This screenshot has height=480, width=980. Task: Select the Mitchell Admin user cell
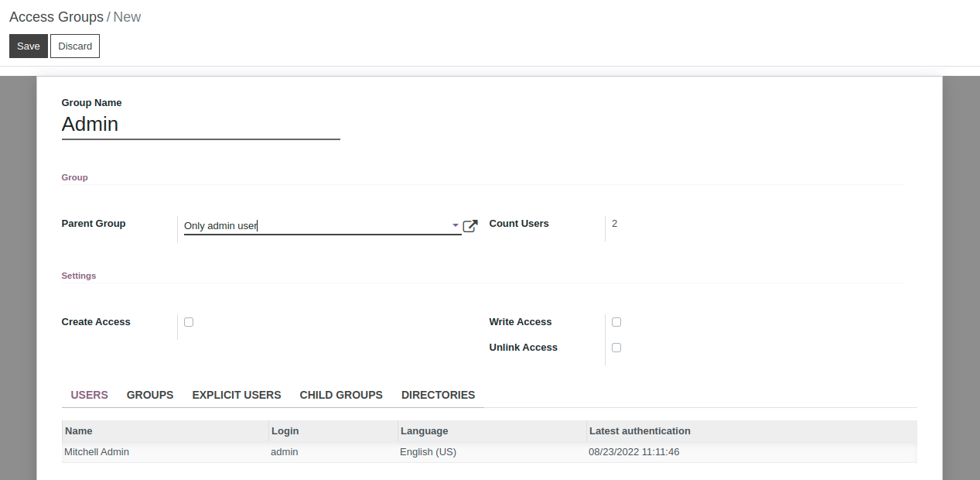click(165, 452)
